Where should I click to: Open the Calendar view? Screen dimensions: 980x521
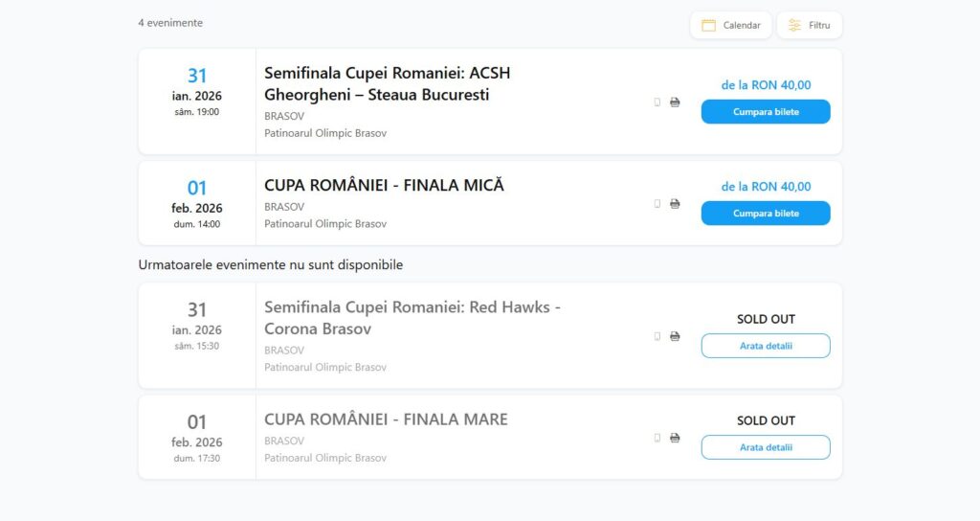731,26
